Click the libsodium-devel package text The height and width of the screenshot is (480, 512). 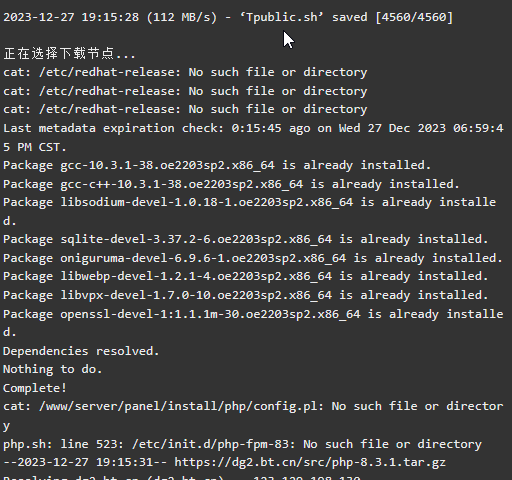206,202
